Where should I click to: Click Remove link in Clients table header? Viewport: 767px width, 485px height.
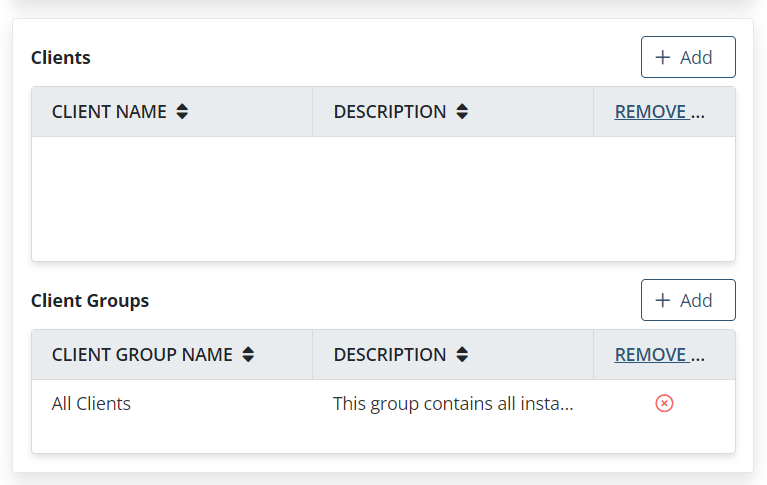coord(659,112)
